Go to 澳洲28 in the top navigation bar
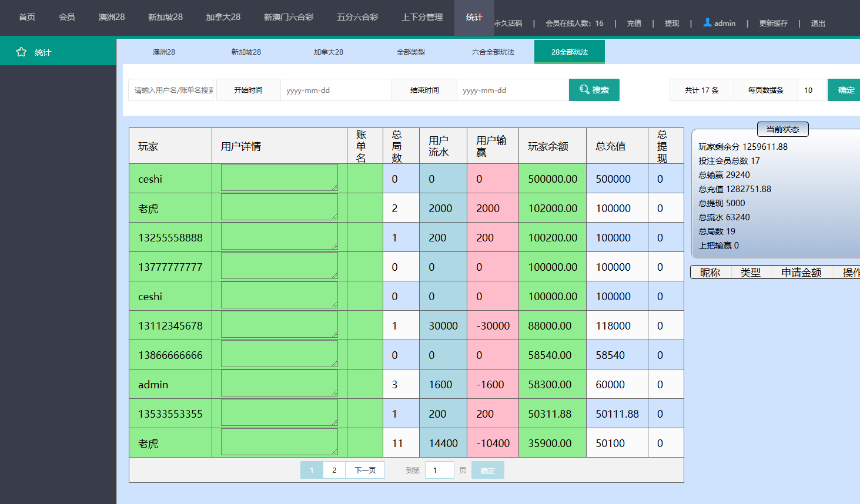 [x=112, y=17]
